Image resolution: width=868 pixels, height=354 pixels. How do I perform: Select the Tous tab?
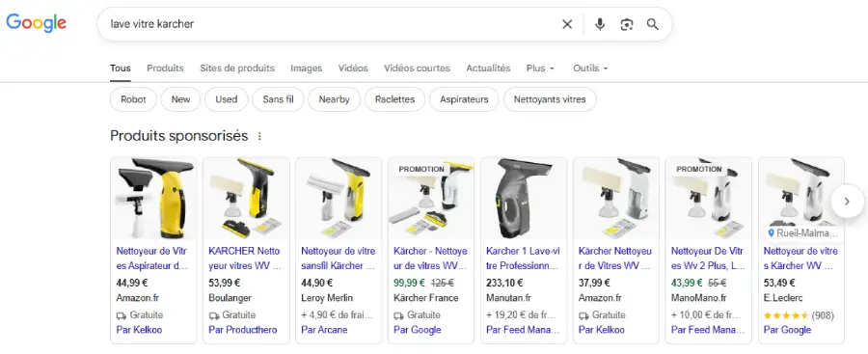[121, 68]
